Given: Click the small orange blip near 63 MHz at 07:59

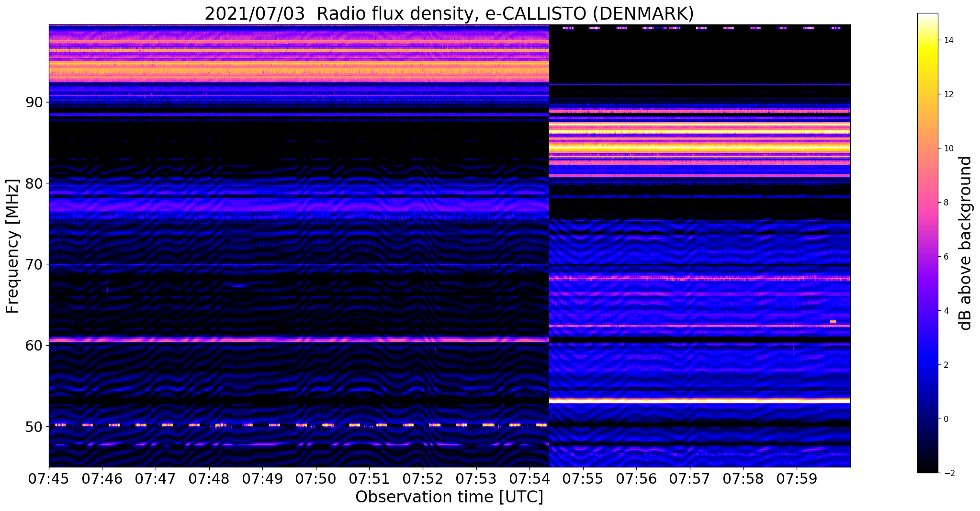Looking at the screenshot, I should click(x=833, y=322).
